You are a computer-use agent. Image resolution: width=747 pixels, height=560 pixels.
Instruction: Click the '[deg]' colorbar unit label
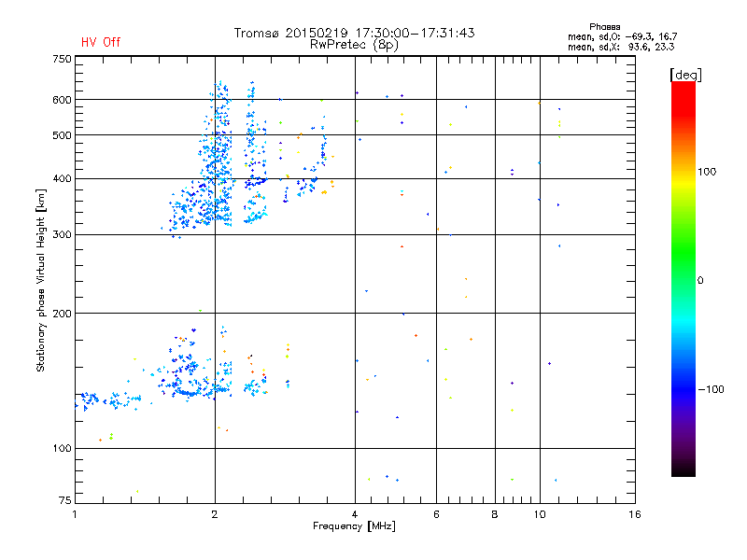(x=685, y=75)
